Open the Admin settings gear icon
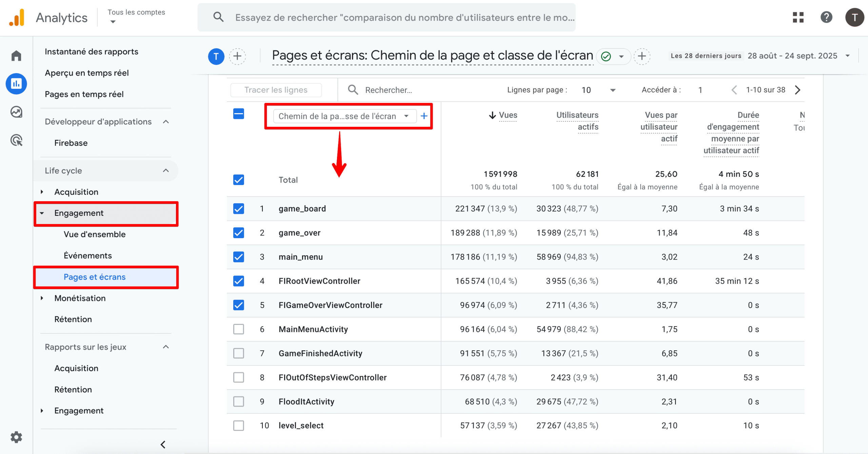 pyautogui.click(x=16, y=437)
